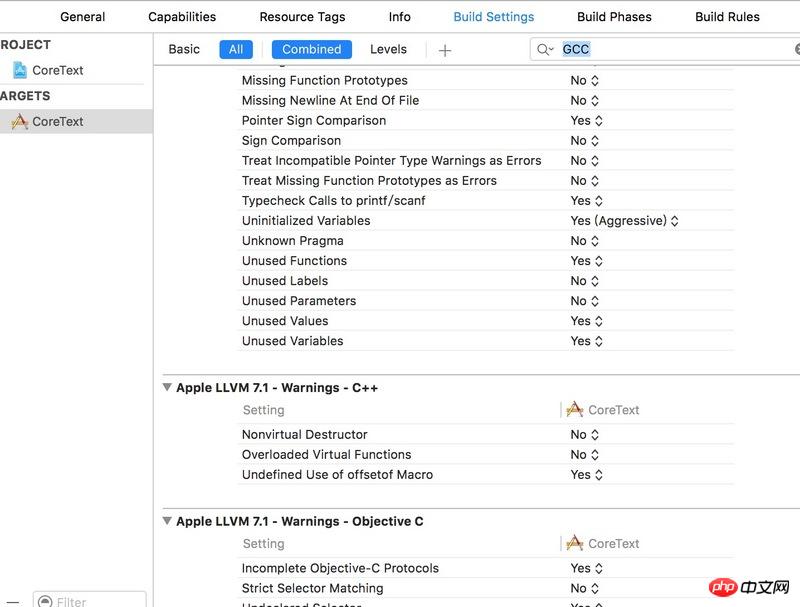Select the Combined view button
Image resolution: width=800 pixels, height=607 pixels.
point(311,49)
